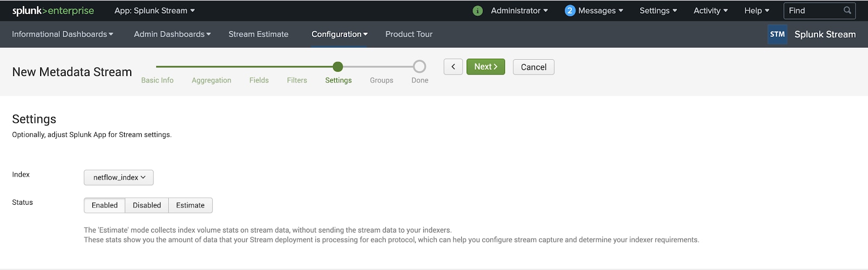The height and width of the screenshot is (270, 868).
Task: Open the Messages menu
Action: (601, 11)
